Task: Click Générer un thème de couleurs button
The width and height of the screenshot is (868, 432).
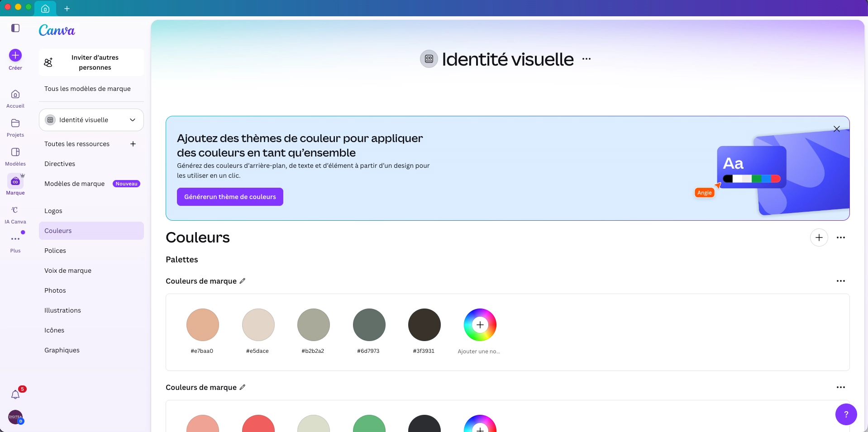Action: (x=230, y=197)
